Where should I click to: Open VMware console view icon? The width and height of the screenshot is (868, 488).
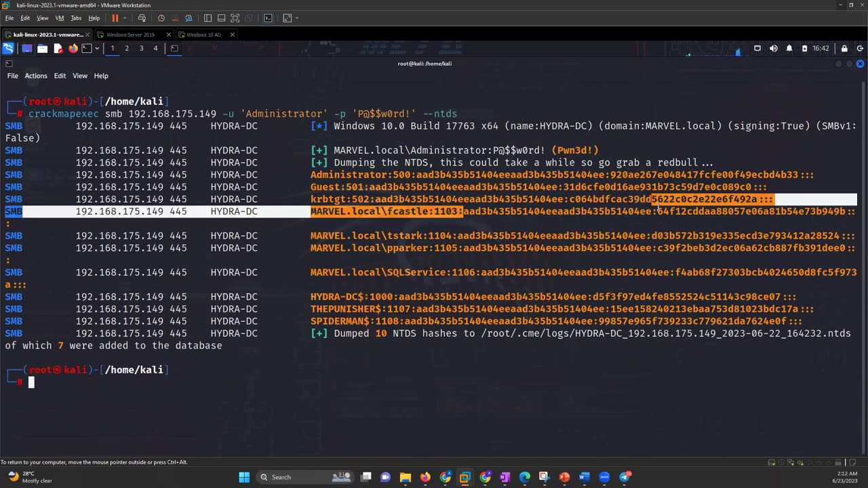(x=268, y=18)
